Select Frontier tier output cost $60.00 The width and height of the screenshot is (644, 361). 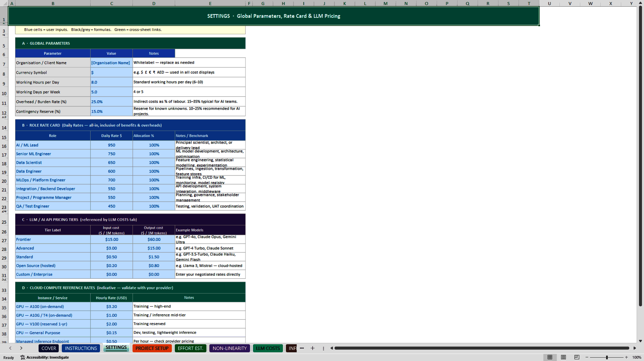click(x=154, y=239)
